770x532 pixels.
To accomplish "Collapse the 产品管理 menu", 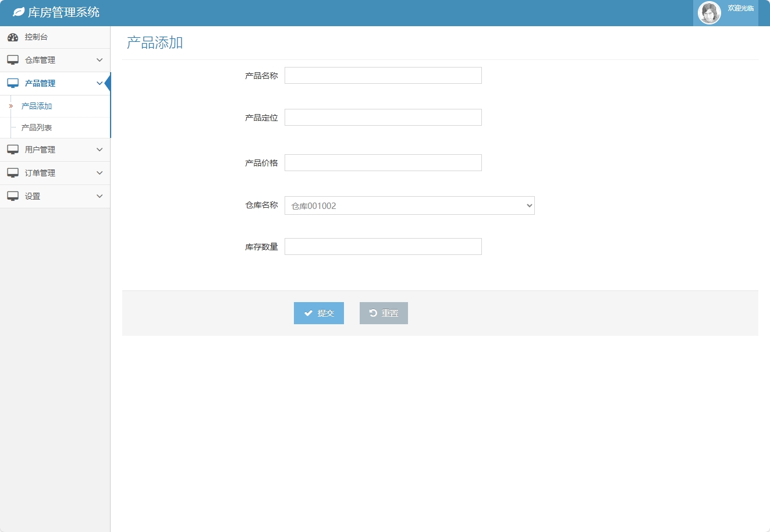I will [x=55, y=83].
